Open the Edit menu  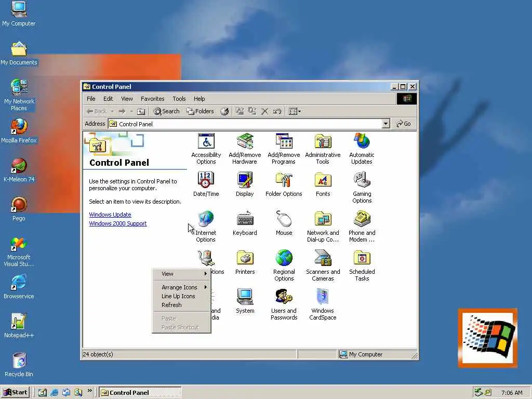tap(108, 99)
